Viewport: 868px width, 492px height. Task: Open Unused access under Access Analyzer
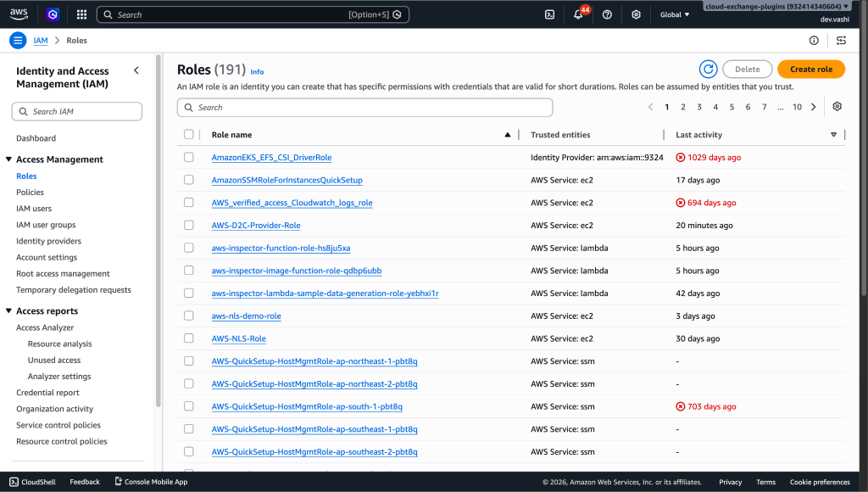(54, 361)
